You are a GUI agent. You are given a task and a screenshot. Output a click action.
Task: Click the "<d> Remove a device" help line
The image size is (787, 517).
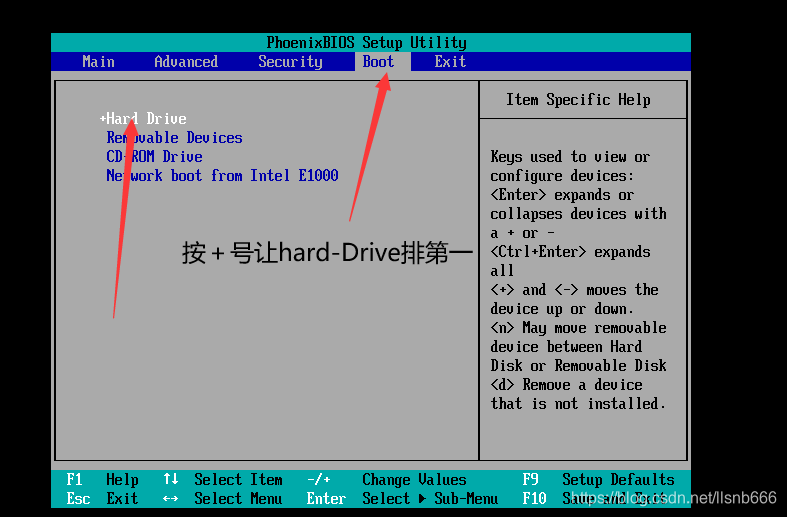(566, 385)
